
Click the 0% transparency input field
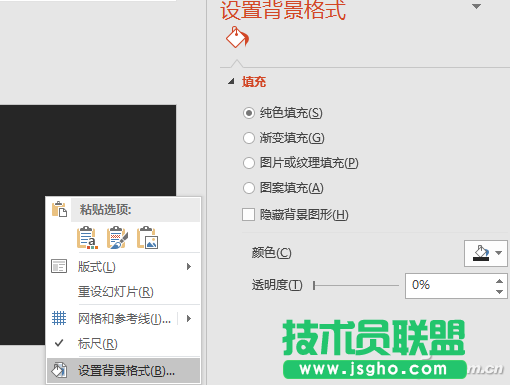(449, 286)
